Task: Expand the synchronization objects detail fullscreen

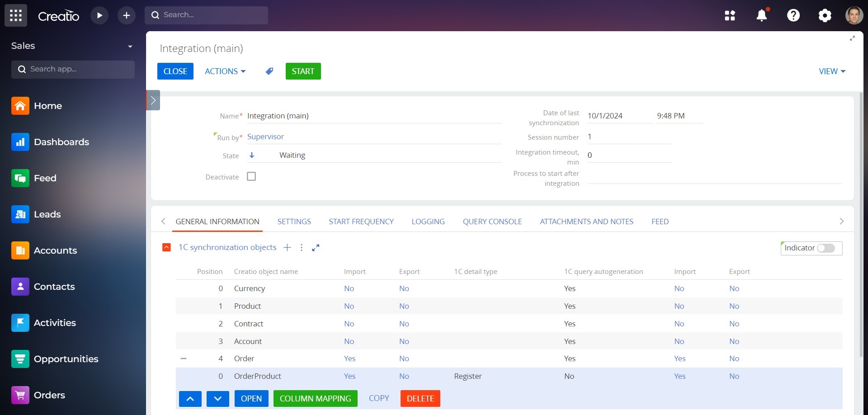Action: (316, 247)
